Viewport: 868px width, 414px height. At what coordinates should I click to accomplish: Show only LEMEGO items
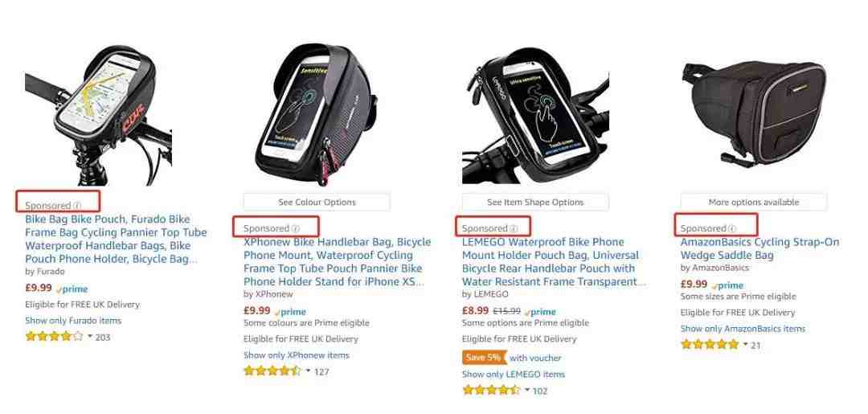coord(514,374)
